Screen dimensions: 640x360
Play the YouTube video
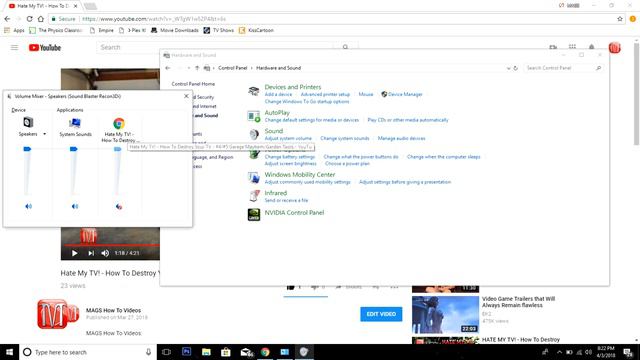[74, 253]
